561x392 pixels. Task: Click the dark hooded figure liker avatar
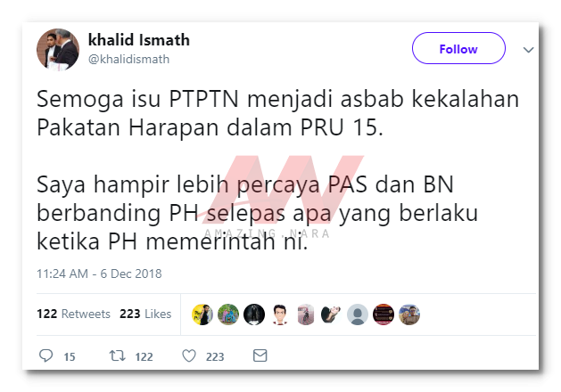click(x=254, y=314)
